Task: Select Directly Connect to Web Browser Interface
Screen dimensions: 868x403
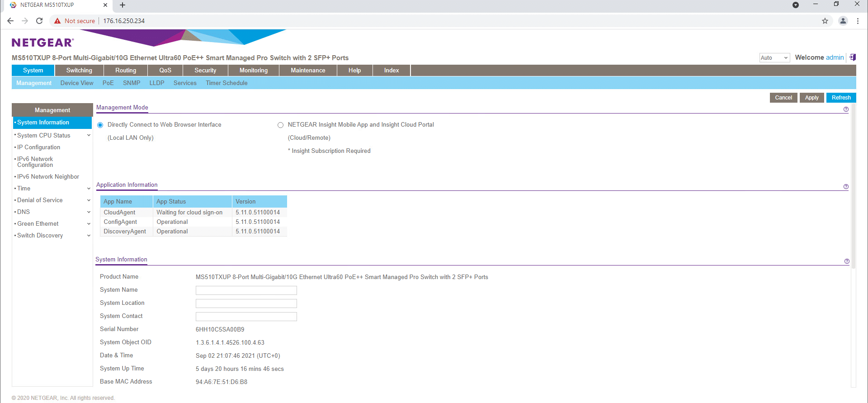Action: (x=100, y=125)
